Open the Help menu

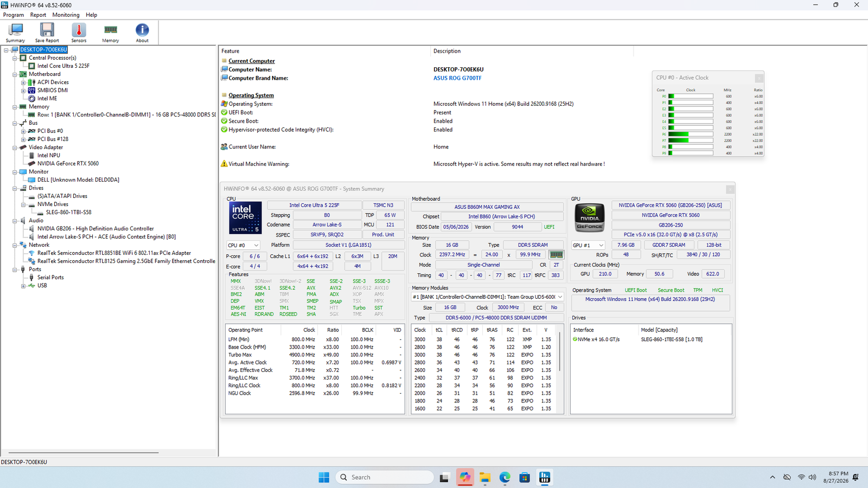92,15
